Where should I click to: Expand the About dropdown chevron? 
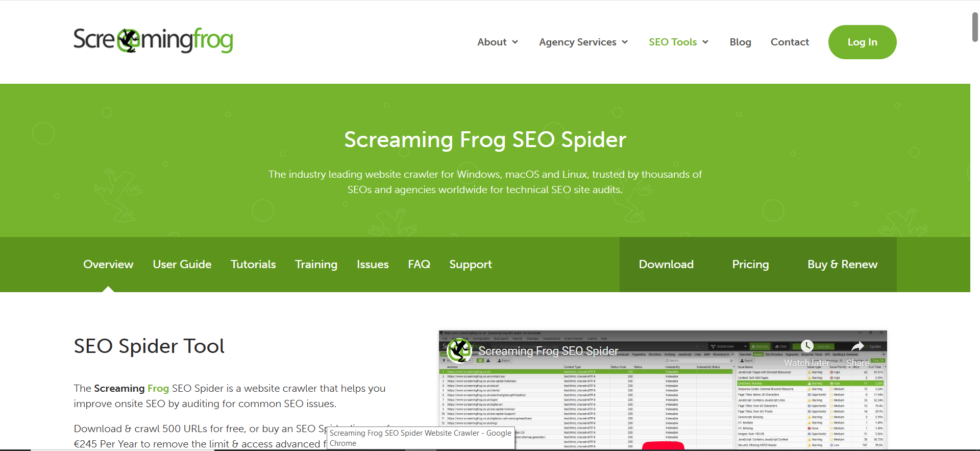(x=515, y=42)
